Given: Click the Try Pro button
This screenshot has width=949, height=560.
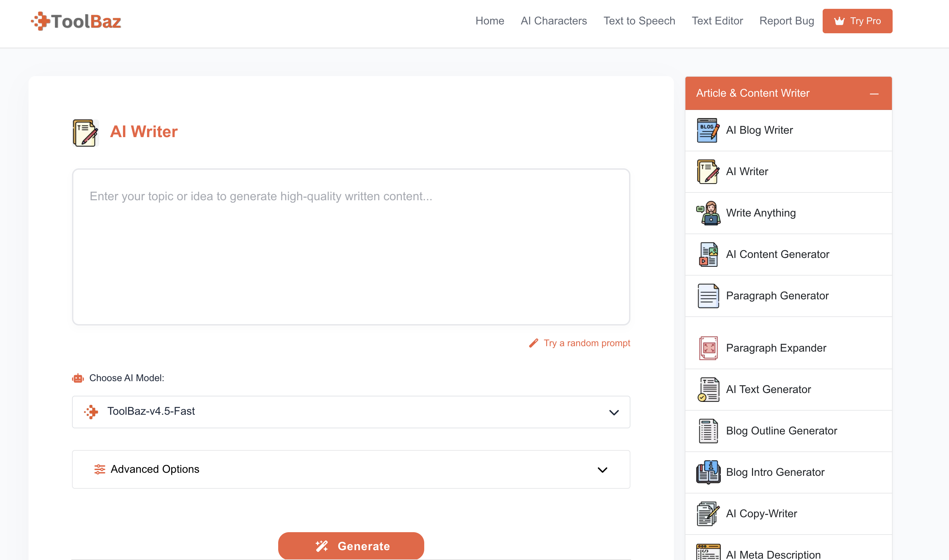Looking at the screenshot, I should [x=857, y=21].
